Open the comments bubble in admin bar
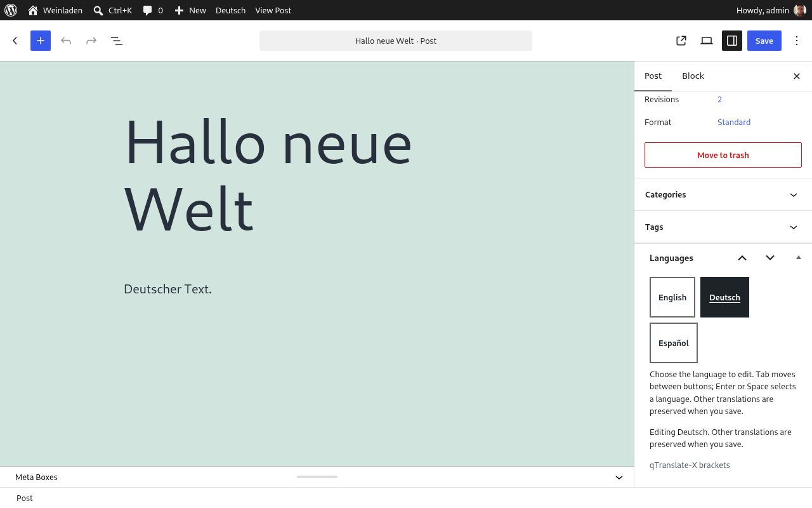Image resolution: width=812 pixels, height=508 pixels. click(153, 10)
